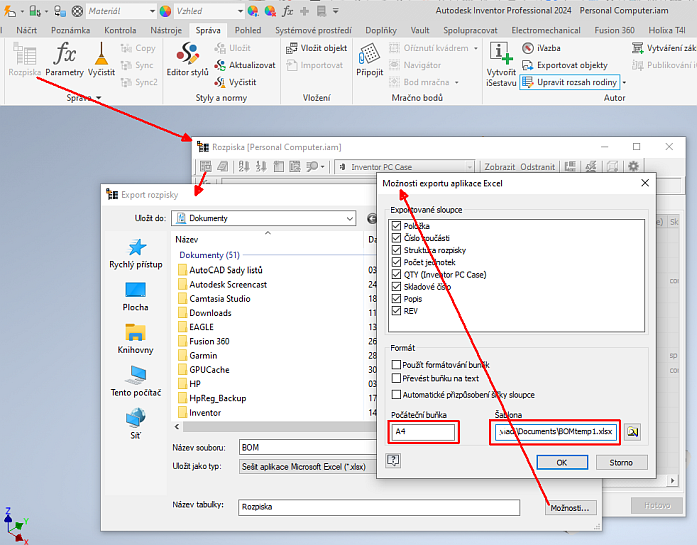This screenshot has width=697, height=545.
Task: Uncheck the Číslo součásti column checkbox
Action: (x=397, y=238)
